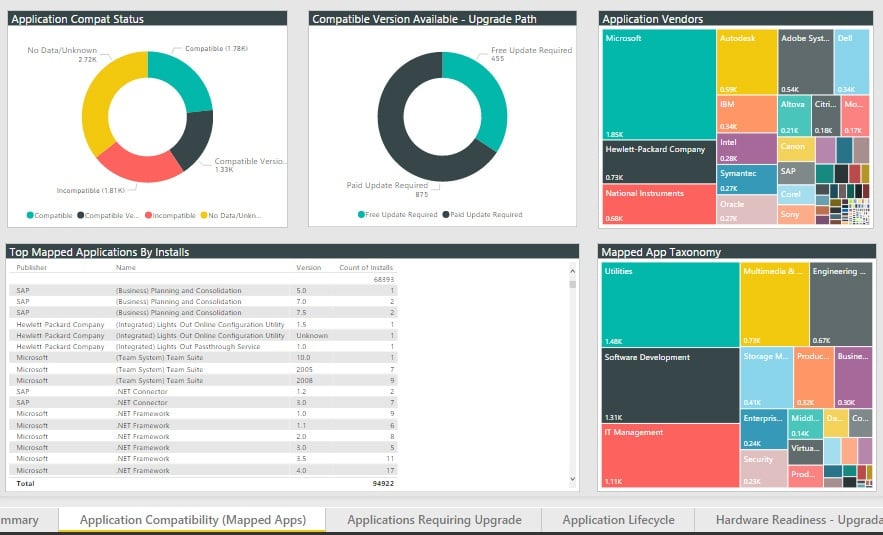This screenshot has height=535, width=883.
Task: Select Team Suite version 2008 row
Action: (203, 380)
